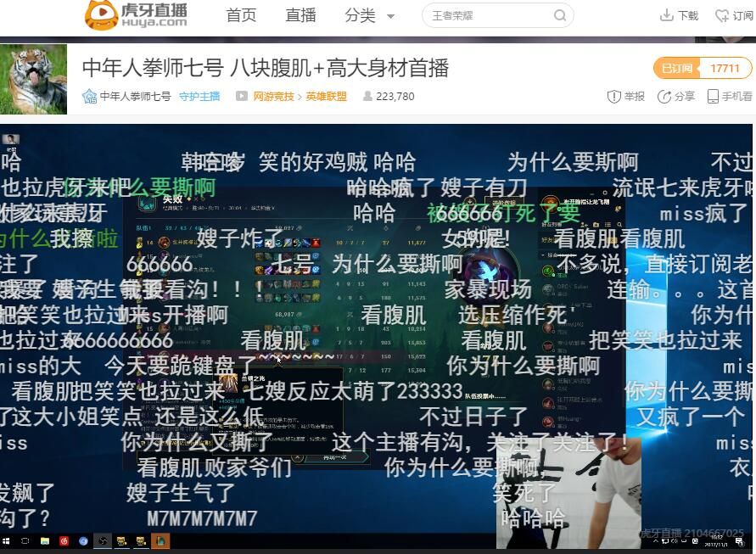Viewport: 756px width, 554px height.
Task: Click the stream title 中年人拳师七号 八块腹肌
Action: coord(266,68)
